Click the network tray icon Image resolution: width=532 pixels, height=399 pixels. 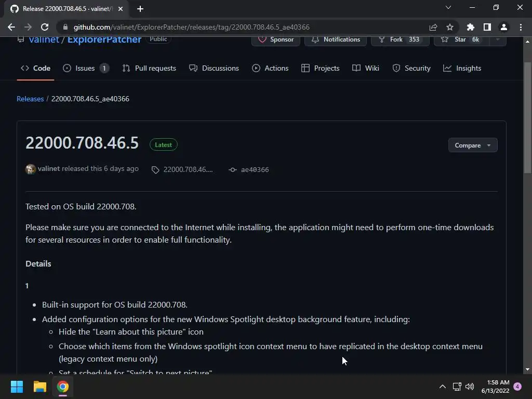point(457,387)
